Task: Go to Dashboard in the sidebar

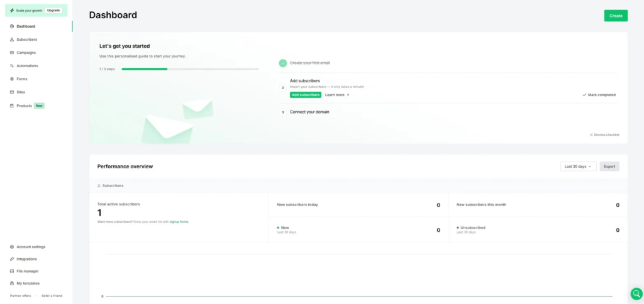Action: [26, 26]
